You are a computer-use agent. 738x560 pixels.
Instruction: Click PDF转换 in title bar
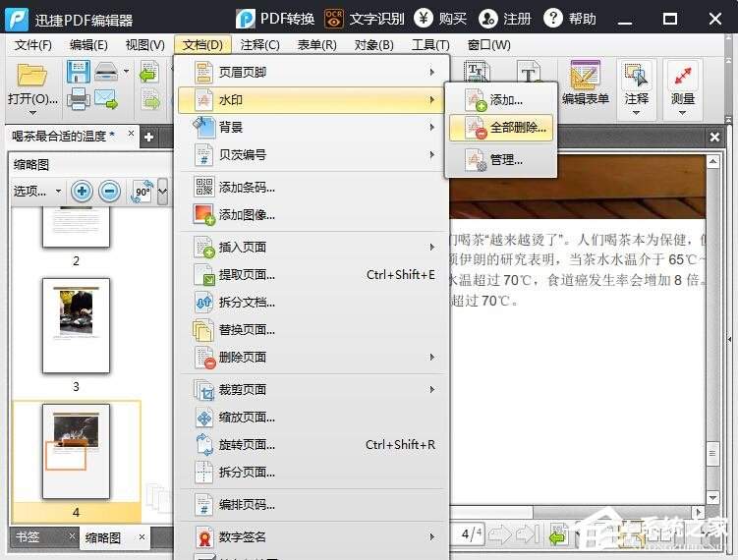(x=275, y=19)
